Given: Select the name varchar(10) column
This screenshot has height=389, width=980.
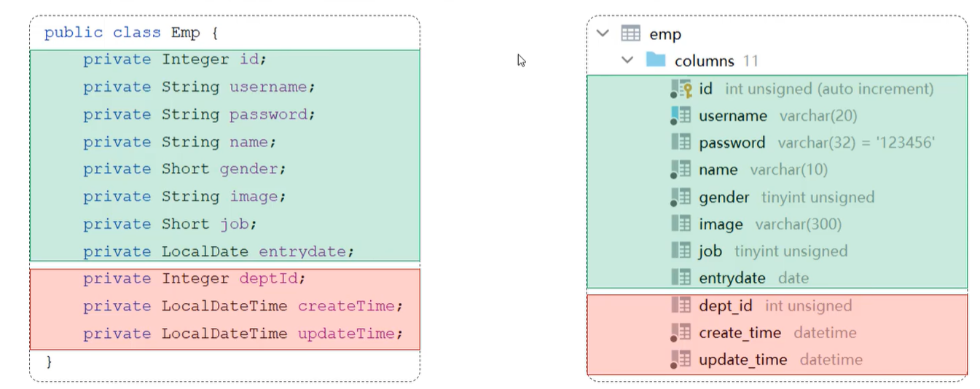Looking at the screenshot, I should (x=718, y=170).
